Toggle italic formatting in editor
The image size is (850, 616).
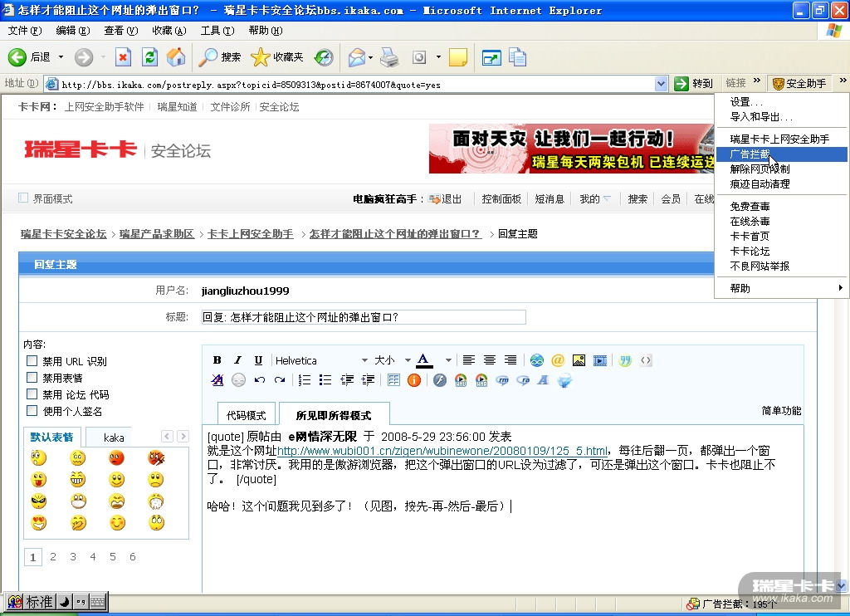point(237,360)
